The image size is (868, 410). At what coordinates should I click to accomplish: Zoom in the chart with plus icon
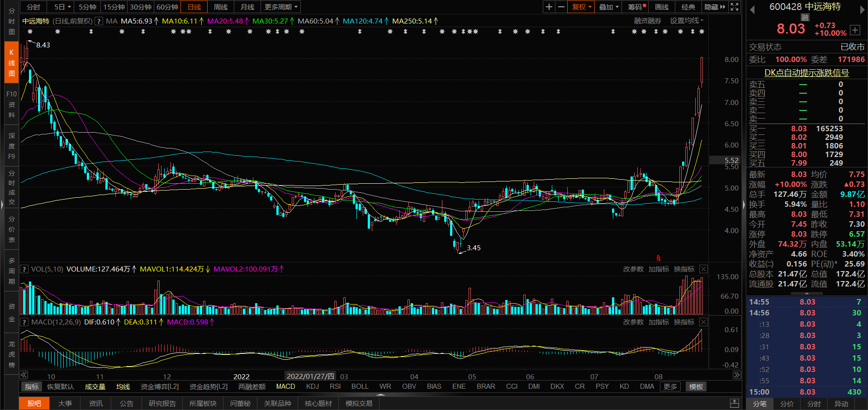click(x=549, y=7)
